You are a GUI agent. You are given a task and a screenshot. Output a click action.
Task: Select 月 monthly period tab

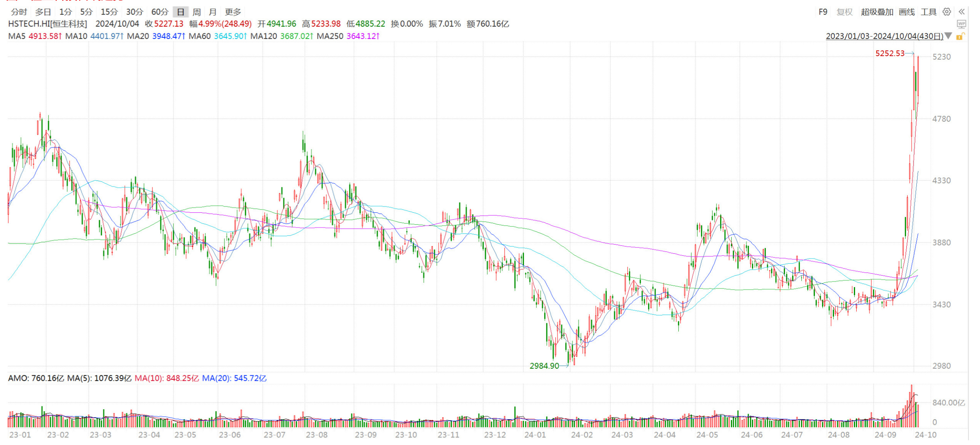pos(213,12)
